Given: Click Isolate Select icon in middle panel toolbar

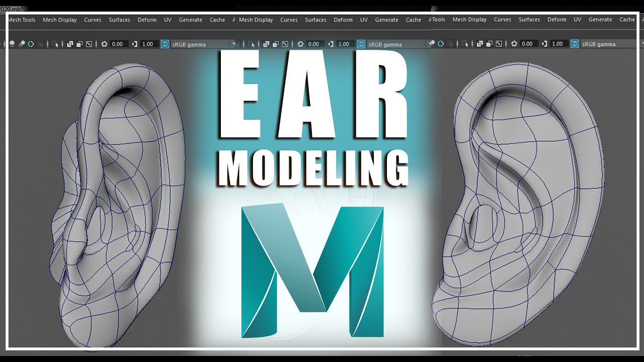Looking at the screenshot, I should (x=252, y=44).
